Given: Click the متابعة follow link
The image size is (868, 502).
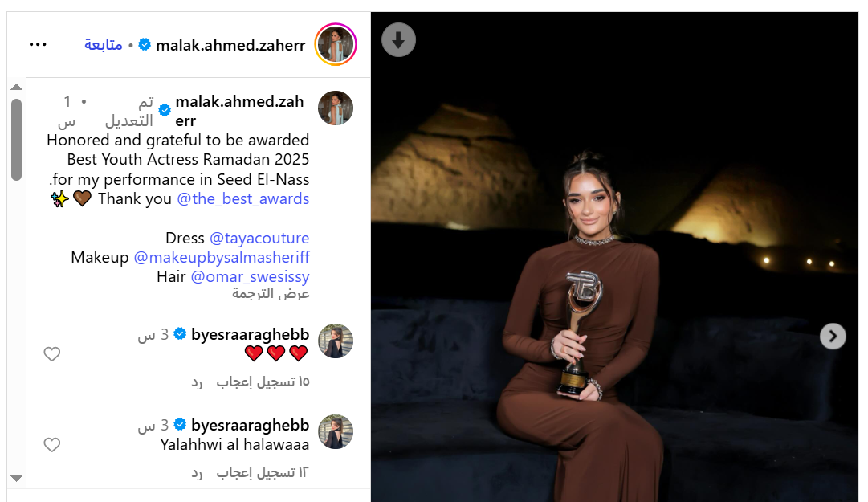Looking at the screenshot, I should tap(103, 45).
